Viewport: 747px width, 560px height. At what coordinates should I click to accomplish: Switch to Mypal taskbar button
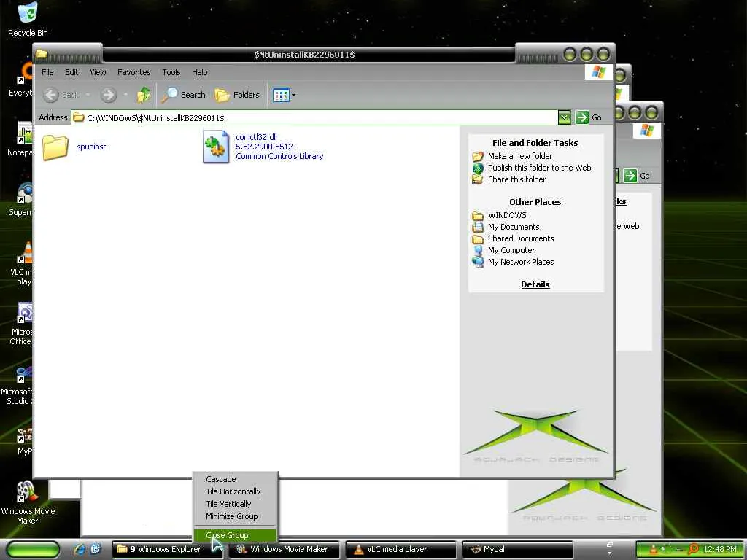tap(517, 550)
